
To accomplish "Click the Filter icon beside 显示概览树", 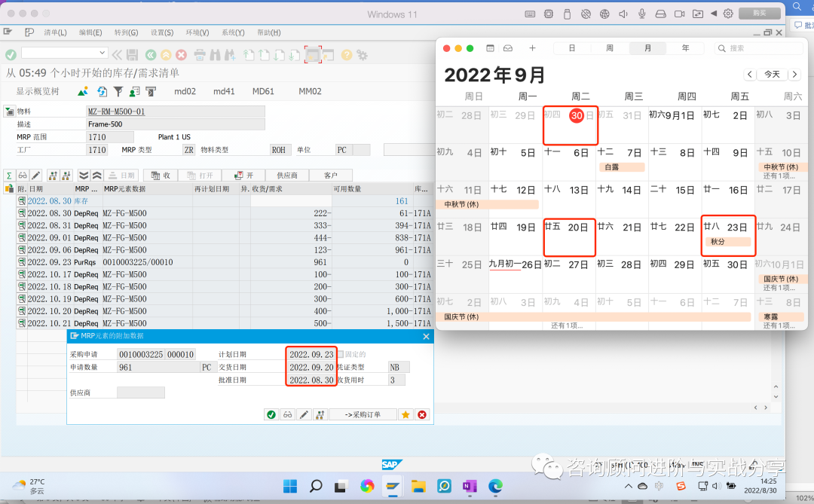I will 119,90.
